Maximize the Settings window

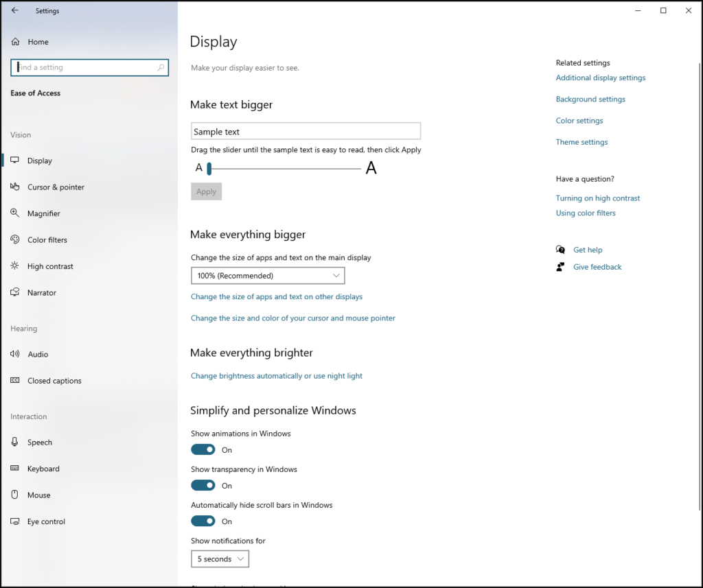(663, 10)
